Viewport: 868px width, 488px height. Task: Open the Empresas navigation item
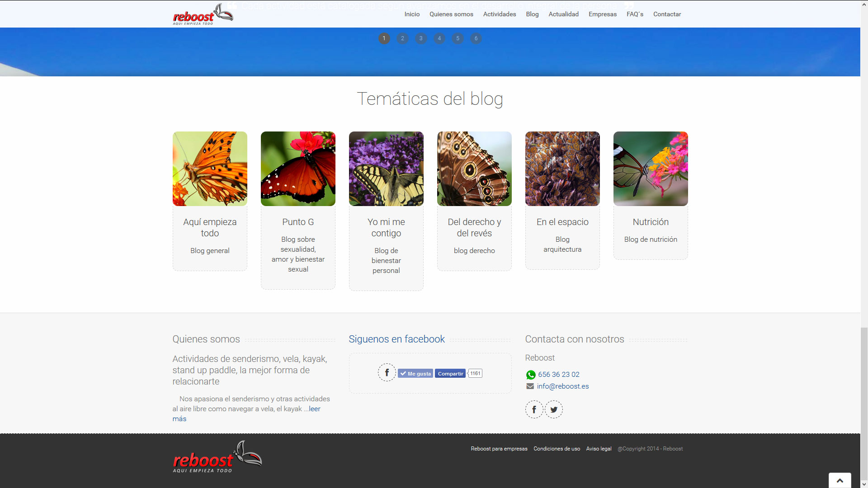[602, 14]
